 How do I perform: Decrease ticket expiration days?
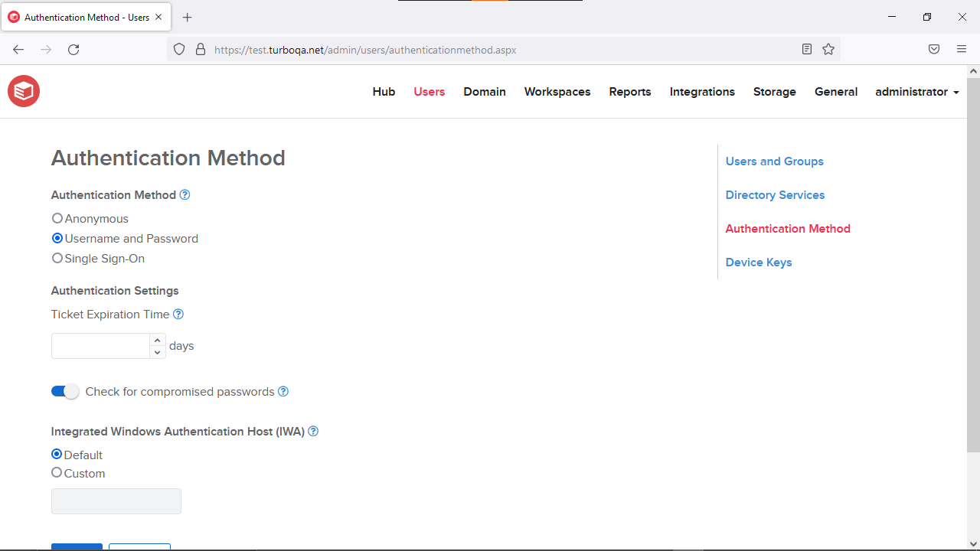[157, 352]
